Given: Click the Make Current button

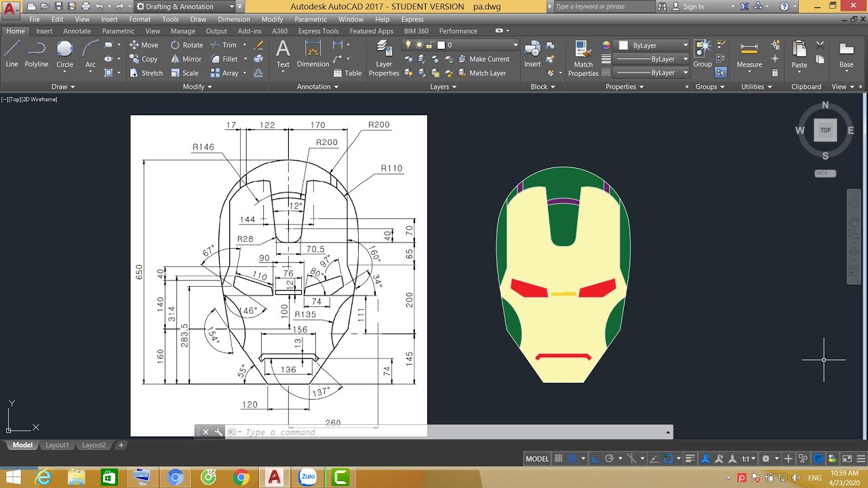Looking at the screenshot, I should click(483, 59).
